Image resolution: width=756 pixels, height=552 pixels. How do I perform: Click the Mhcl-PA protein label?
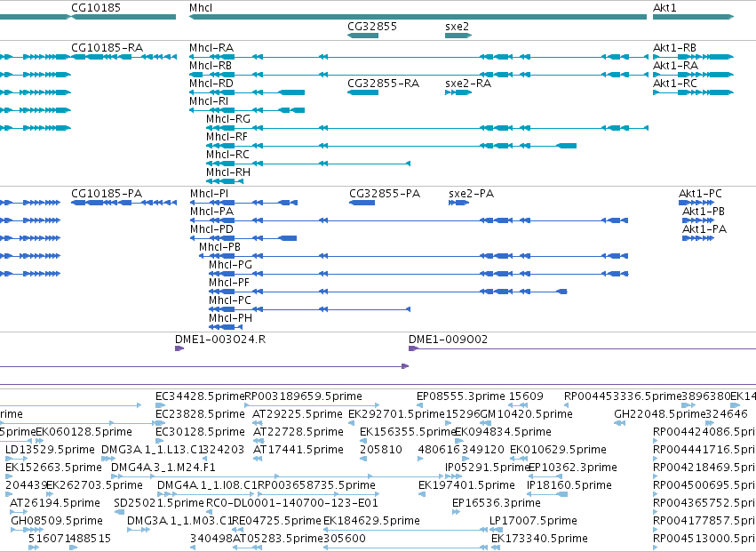tap(211, 212)
